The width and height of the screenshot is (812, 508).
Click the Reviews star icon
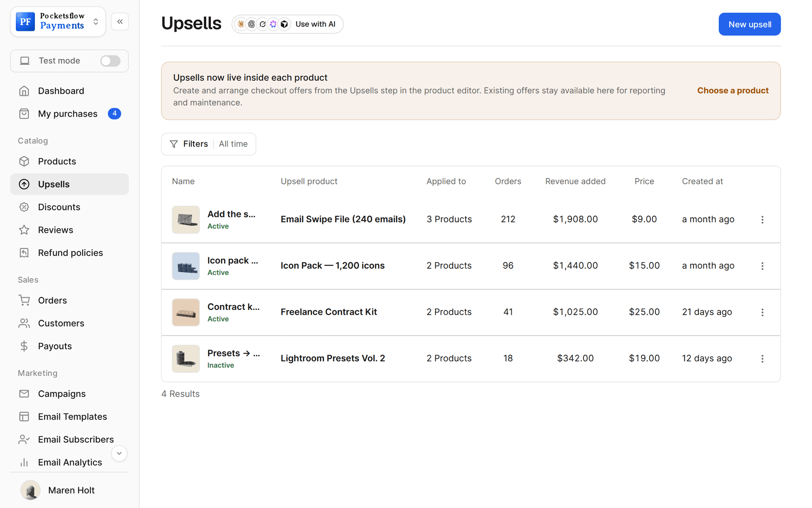click(24, 230)
